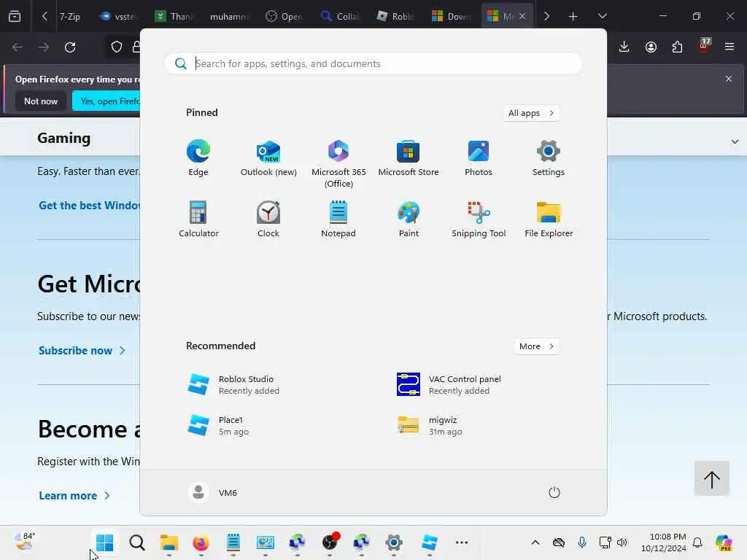Click the back to top arrow button

(x=712, y=478)
